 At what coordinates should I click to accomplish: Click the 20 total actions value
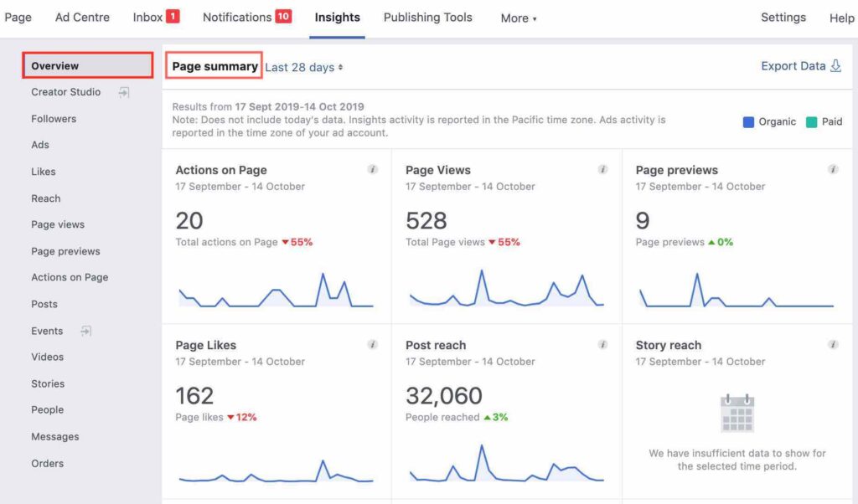coord(189,221)
